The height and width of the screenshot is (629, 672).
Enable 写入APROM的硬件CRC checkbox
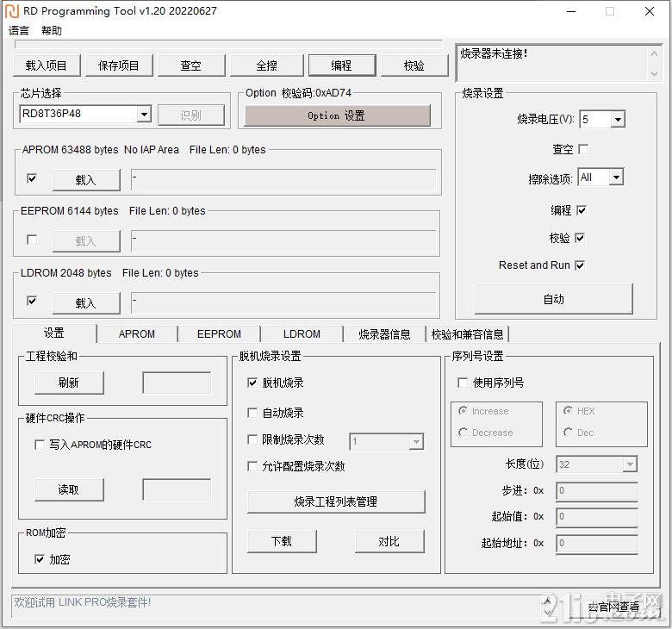[40, 445]
